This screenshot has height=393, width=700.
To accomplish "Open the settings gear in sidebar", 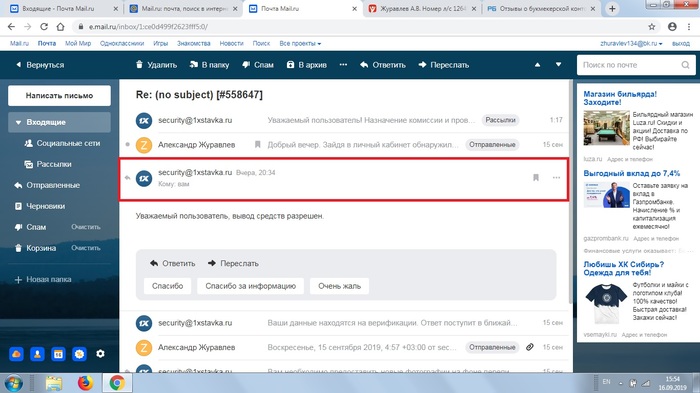I will click(x=100, y=354).
